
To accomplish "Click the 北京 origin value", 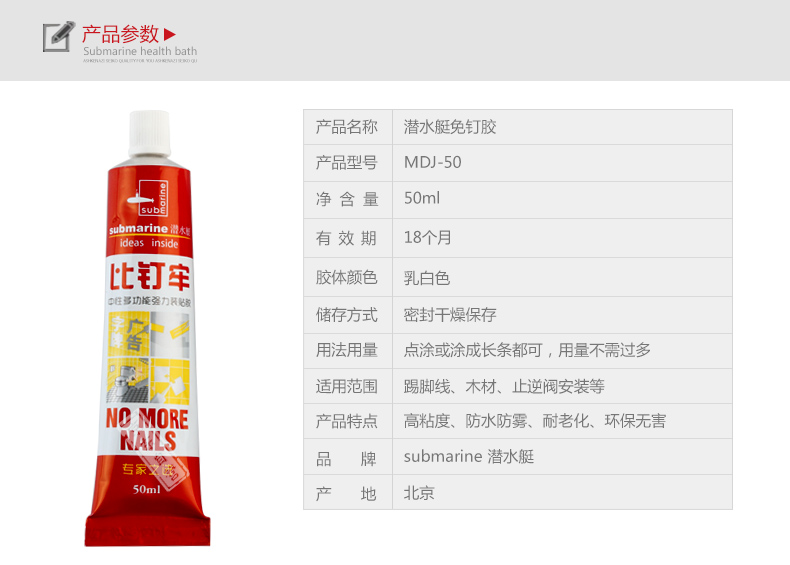I will 419,493.
